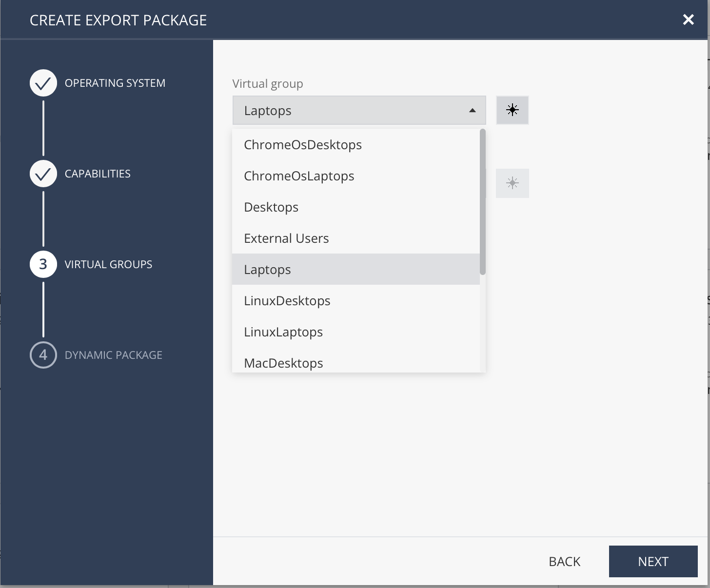Image resolution: width=710 pixels, height=588 pixels.
Task: Click the dropdown caret arrow
Action: (x=472, y=111)
